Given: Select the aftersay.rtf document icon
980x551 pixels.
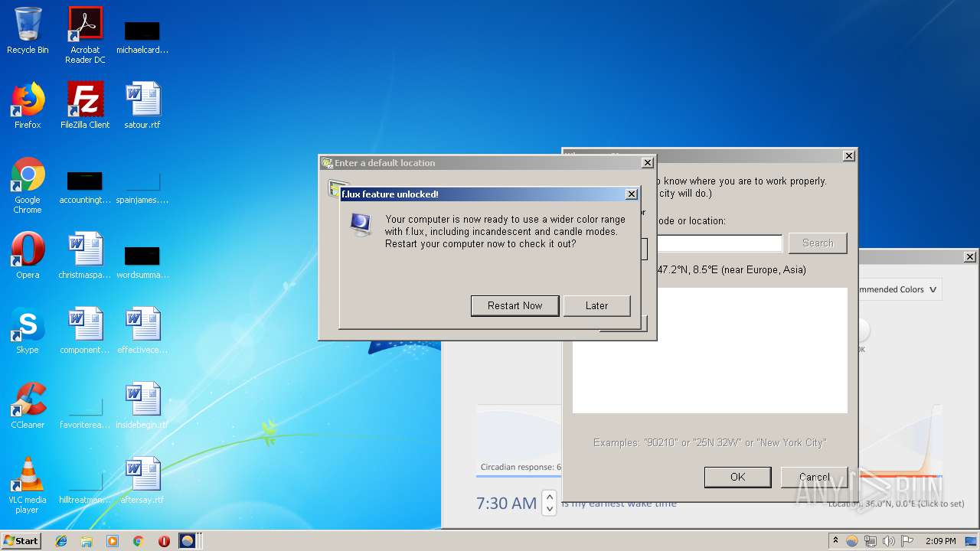Looking at the screenshot, I should (142, 481).
